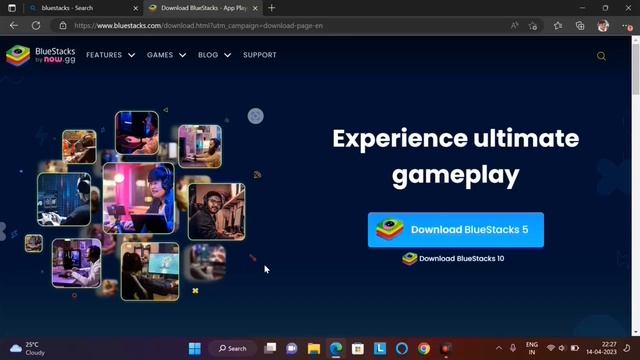This screenshot has width=640, height=360.
Task: View site info via the lock icon
Action: [x=63, y=26]
